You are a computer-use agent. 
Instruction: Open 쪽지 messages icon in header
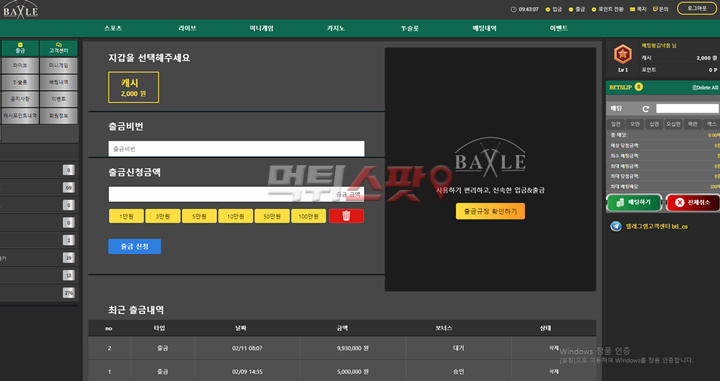(632, 9)
